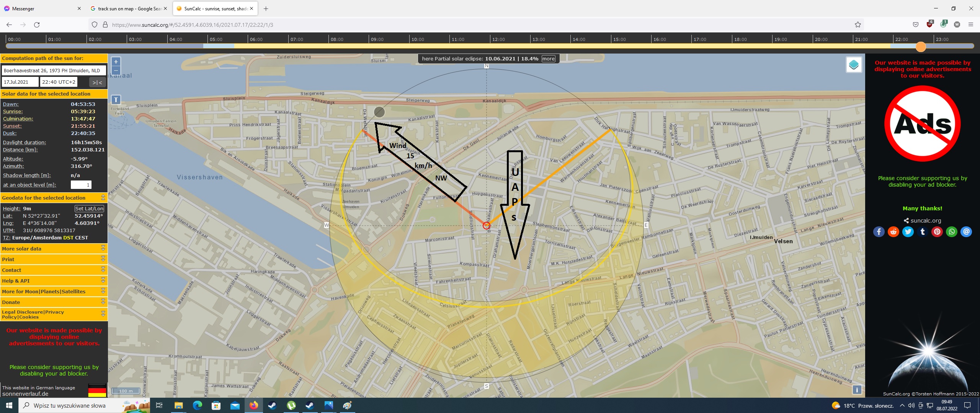This screenshot has width=980, height=413.
Task: Click the Set Lat/Lon button
Action: click(x=89, y=208)
